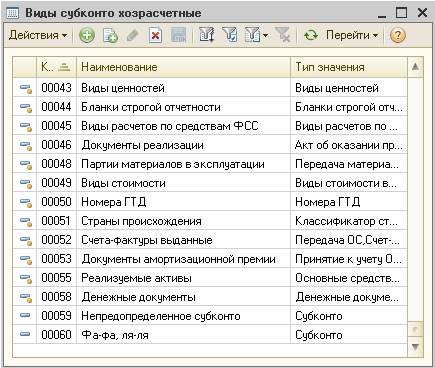
Task: Open the Действия dropdown menu
Action: [x=38, y=35]
